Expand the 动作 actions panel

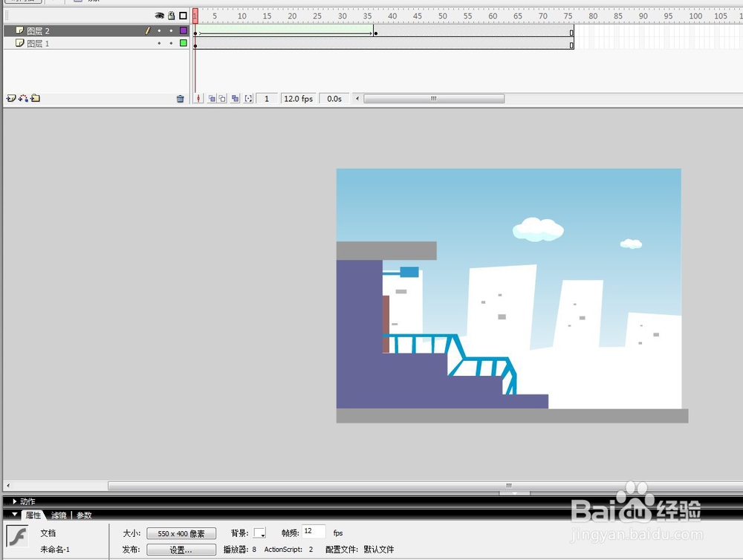point(15,501)
